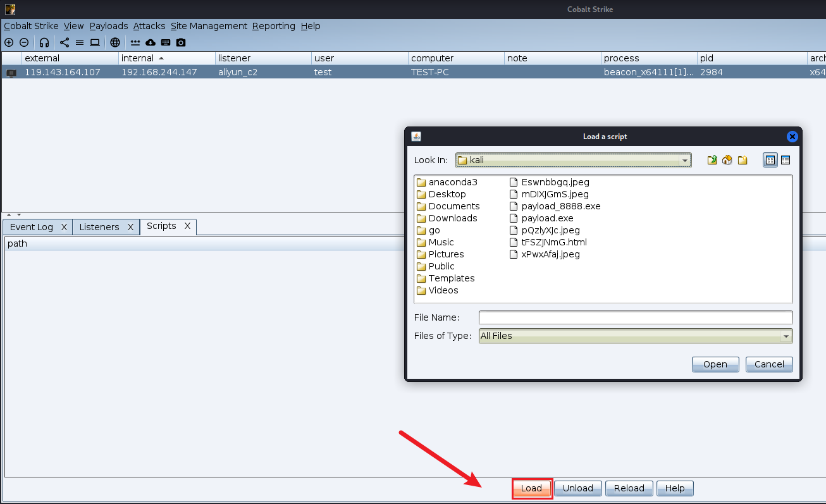Click the File Name input field
The width and height of the screenshot is (826, 504).
coord(636,317)
